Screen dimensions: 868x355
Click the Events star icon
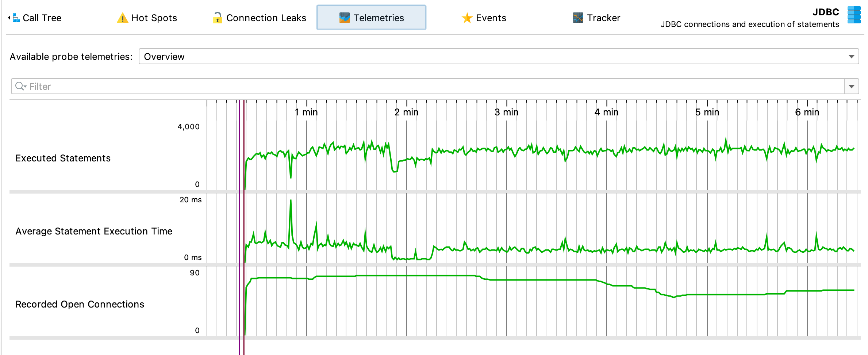(x=467, y=18)
